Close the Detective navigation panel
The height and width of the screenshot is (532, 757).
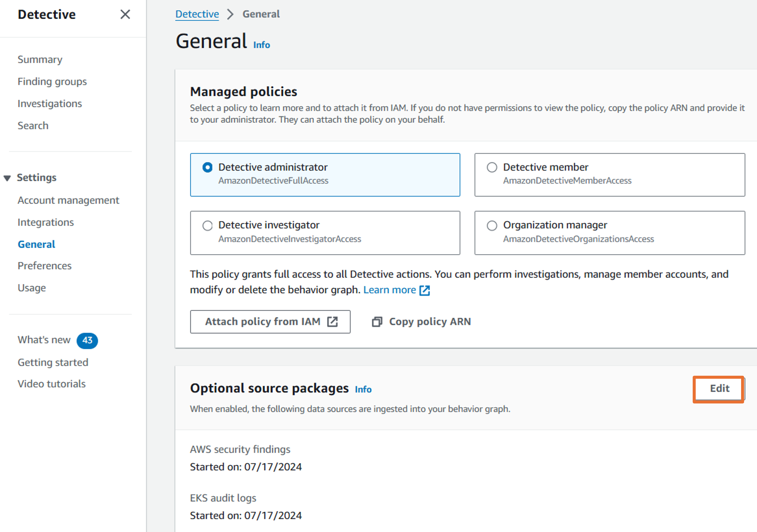click(125, 14)
